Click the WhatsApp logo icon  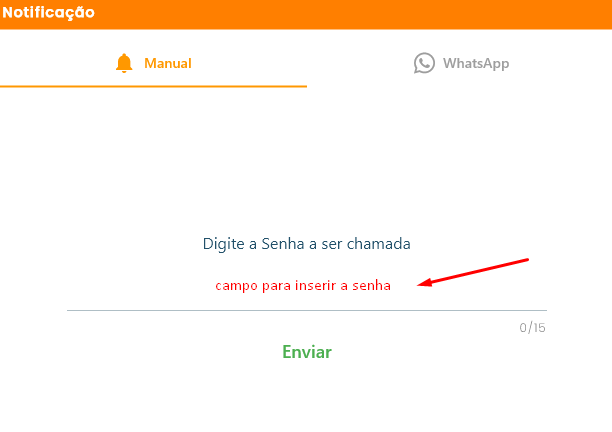point(424,63)
